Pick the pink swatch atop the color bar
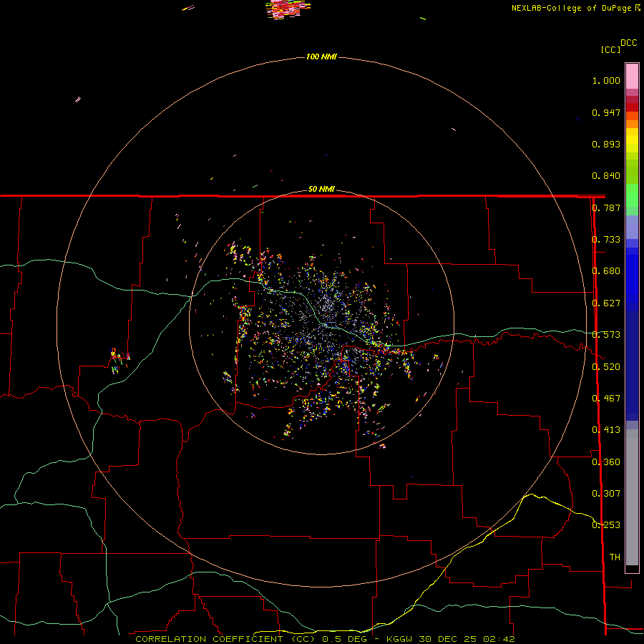This screenshot has width=644, height=644. (632, 77)
